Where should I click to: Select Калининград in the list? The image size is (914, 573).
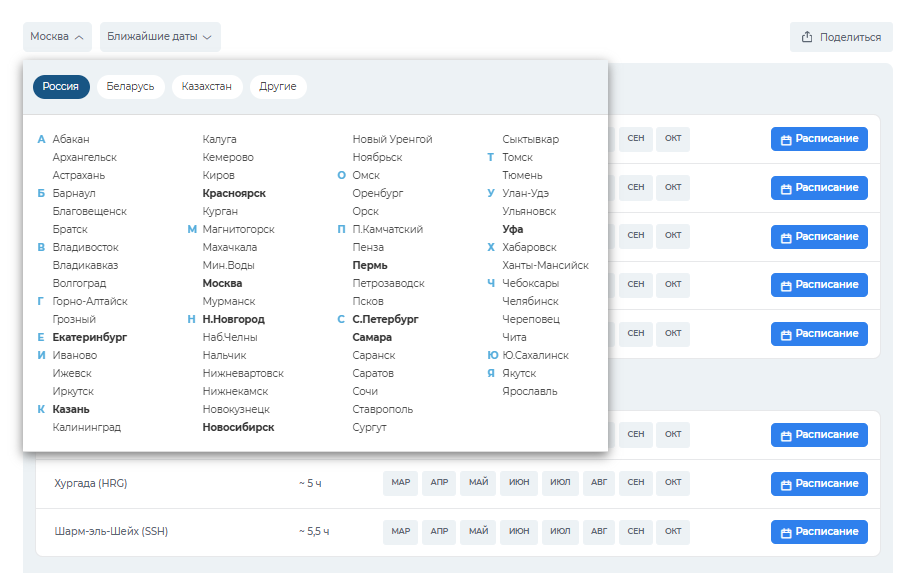[x=87, y=427]
